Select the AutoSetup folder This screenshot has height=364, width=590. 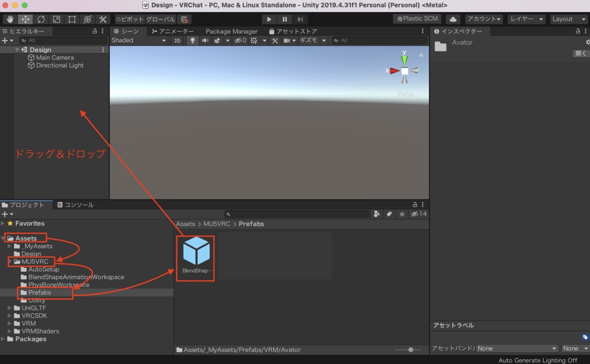(40, 269)
